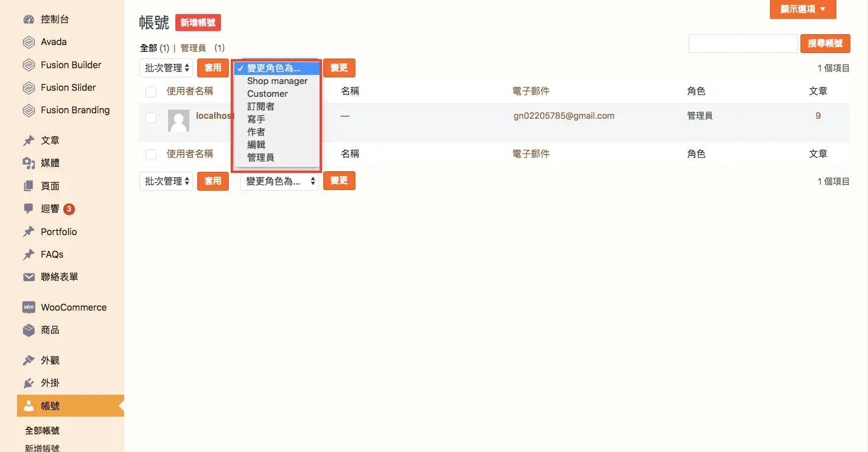Open the bottom 變更角色為... dropdown

click(x=279, y=181)
